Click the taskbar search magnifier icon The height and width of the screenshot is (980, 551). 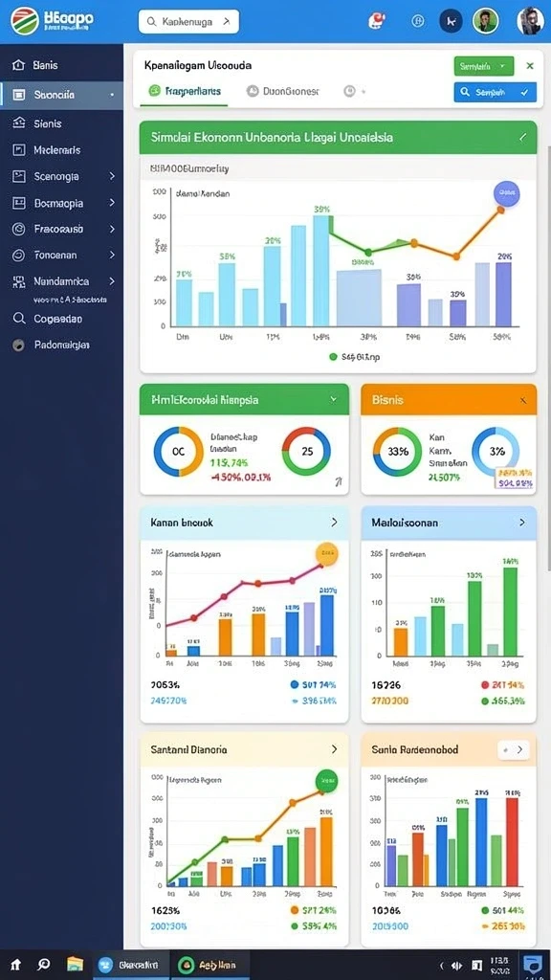[x=44, y=965]
